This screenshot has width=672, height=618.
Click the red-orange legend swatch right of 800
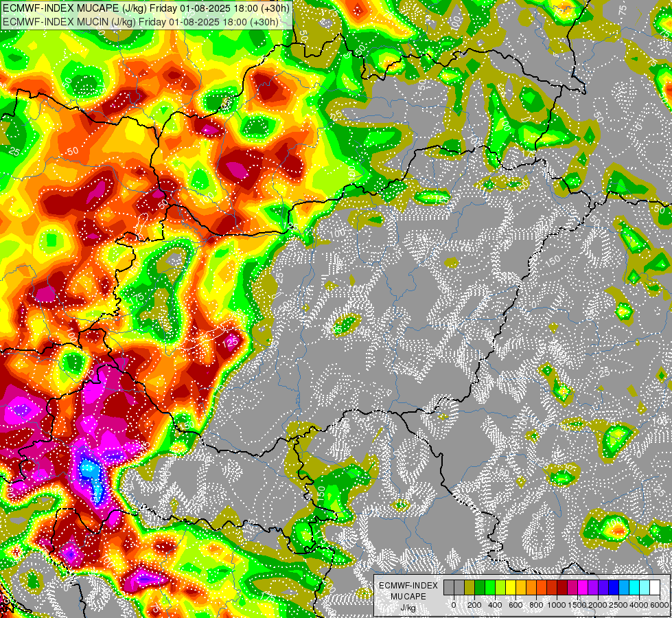coord(542,587)
